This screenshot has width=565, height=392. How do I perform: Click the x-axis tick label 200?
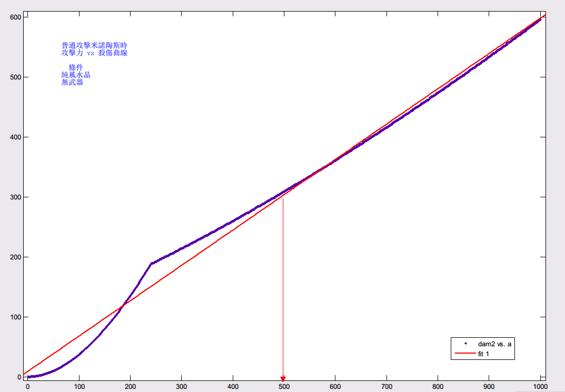tap(130, 386)
